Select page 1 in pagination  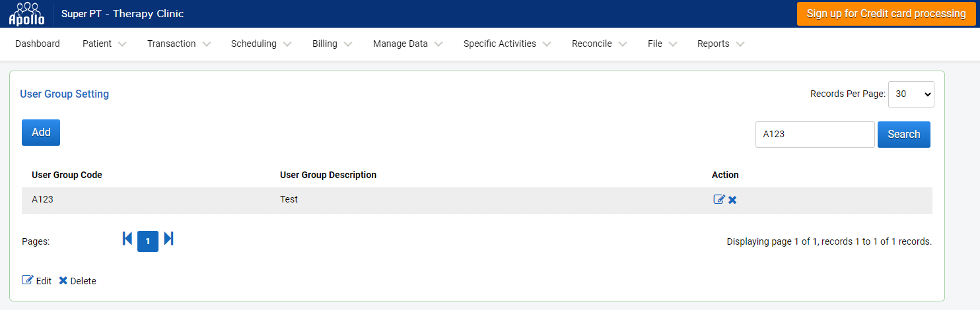click(148, 241)
